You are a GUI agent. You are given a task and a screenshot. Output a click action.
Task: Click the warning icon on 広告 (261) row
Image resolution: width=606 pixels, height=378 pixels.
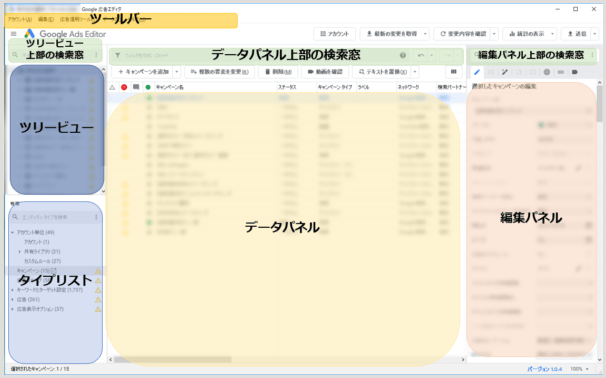coord(98,300)
